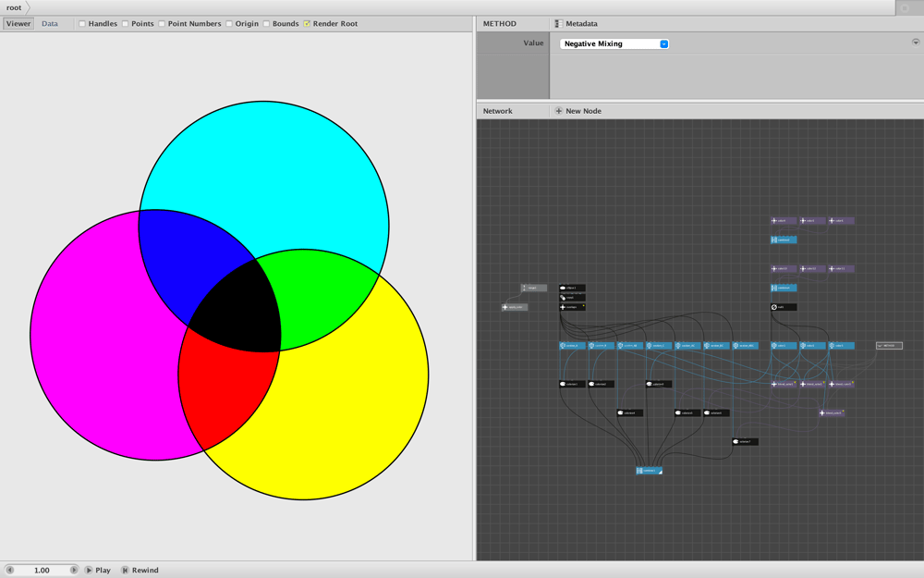This screenshot has width=924, height=578.
Task: Select the null1 node
Action: tap(784, 307)
